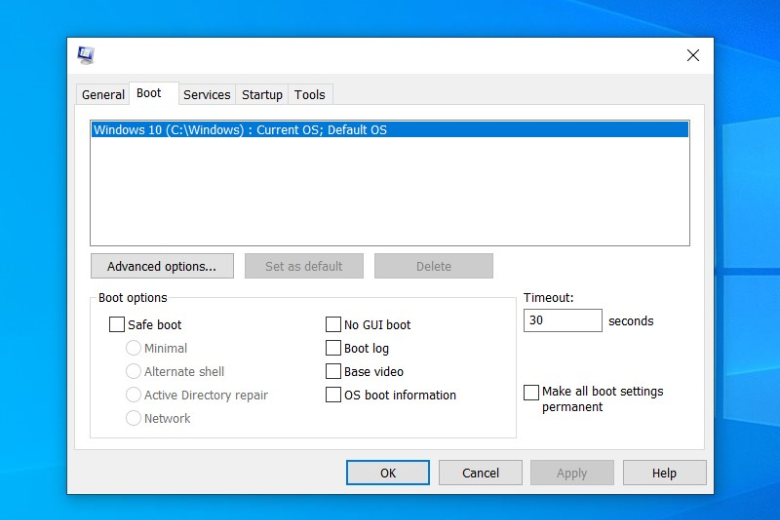Click the Set as default button
780x520 pixels.
304,266
